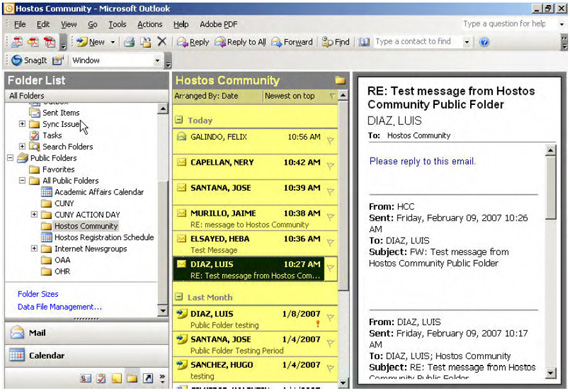Collapse the Today message group
The width and height of the screenshot is (570, 392).
(x=178, y=120)
